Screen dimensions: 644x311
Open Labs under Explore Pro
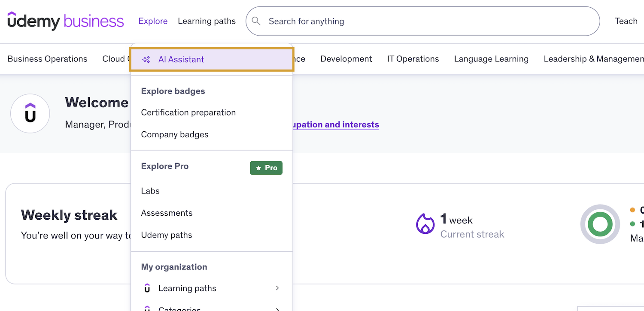point(150,191)
